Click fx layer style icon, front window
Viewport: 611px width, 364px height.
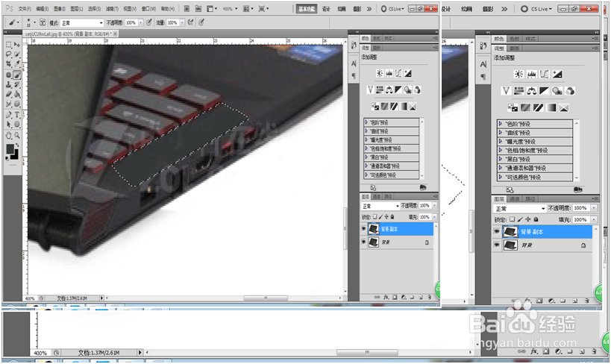[x=386, y=297]
